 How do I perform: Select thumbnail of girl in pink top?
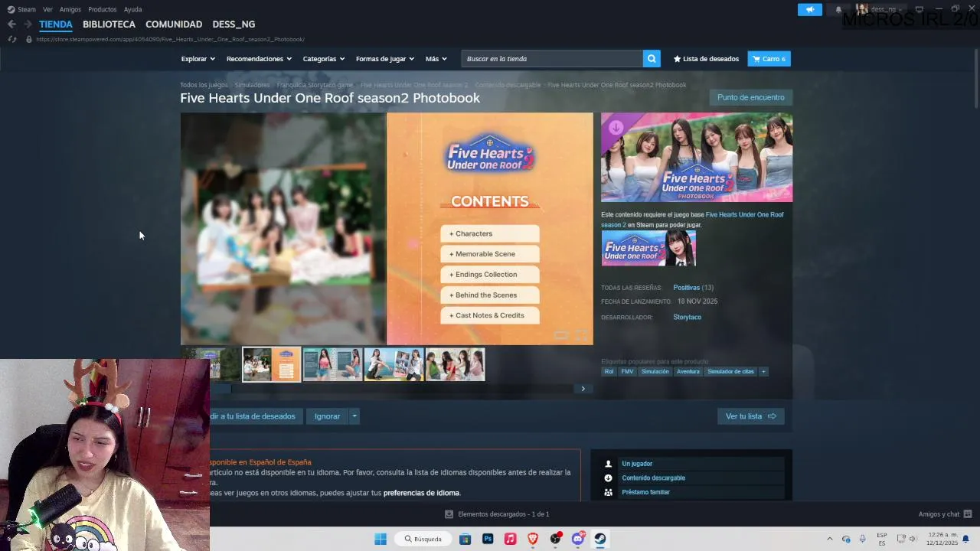tap(332, 365)
